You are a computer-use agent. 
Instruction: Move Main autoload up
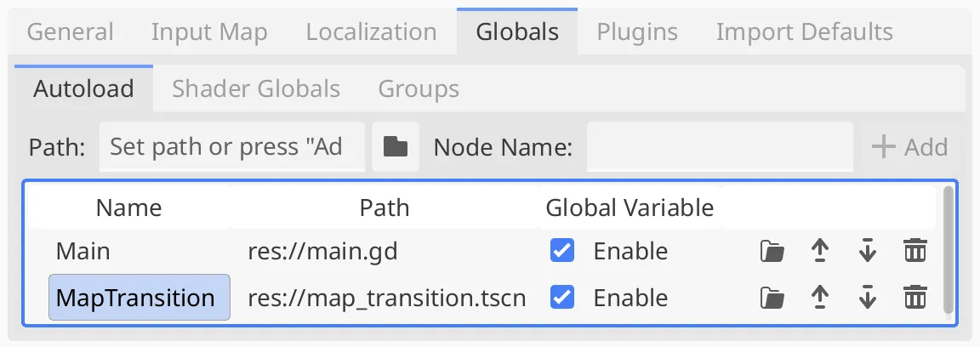click(819, 252)
